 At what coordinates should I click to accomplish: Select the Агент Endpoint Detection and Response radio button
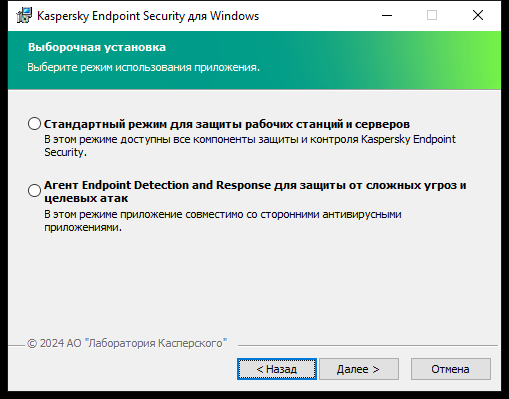tap(34, 191)
